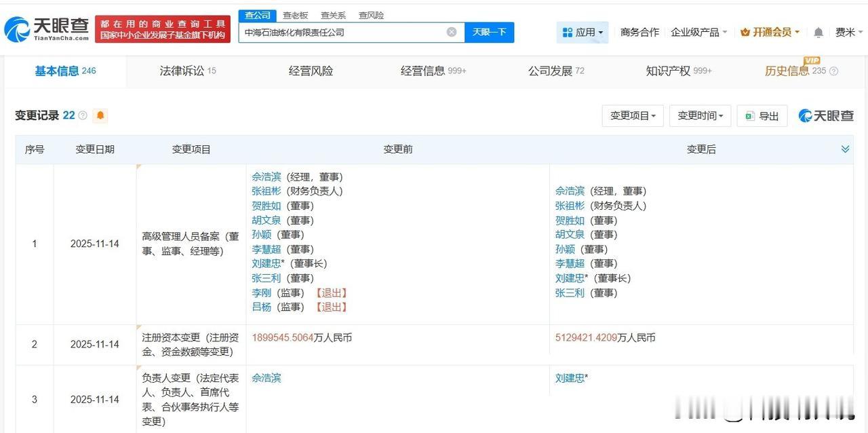Image resolution: width=868 pixels, height=433 pixels.
Task: Open the 基本信息 tab
Action: (65, 71)
